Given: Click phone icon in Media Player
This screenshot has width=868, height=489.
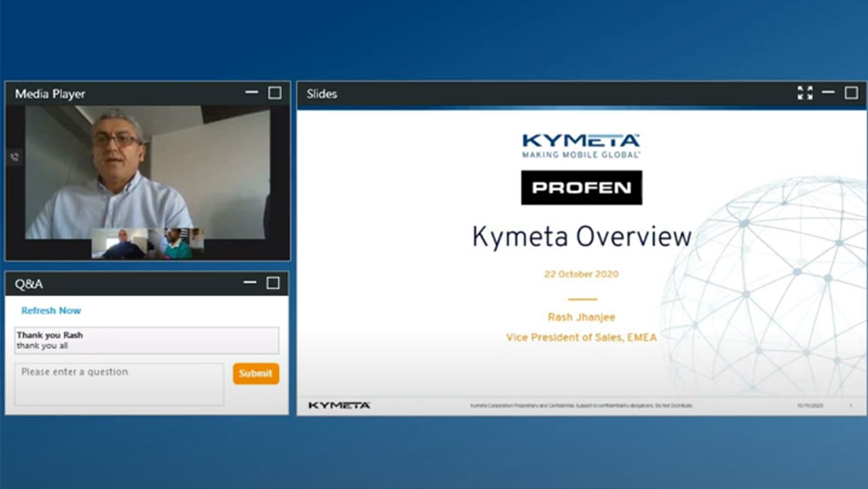Looking at the screenshot, I should 15,158.
